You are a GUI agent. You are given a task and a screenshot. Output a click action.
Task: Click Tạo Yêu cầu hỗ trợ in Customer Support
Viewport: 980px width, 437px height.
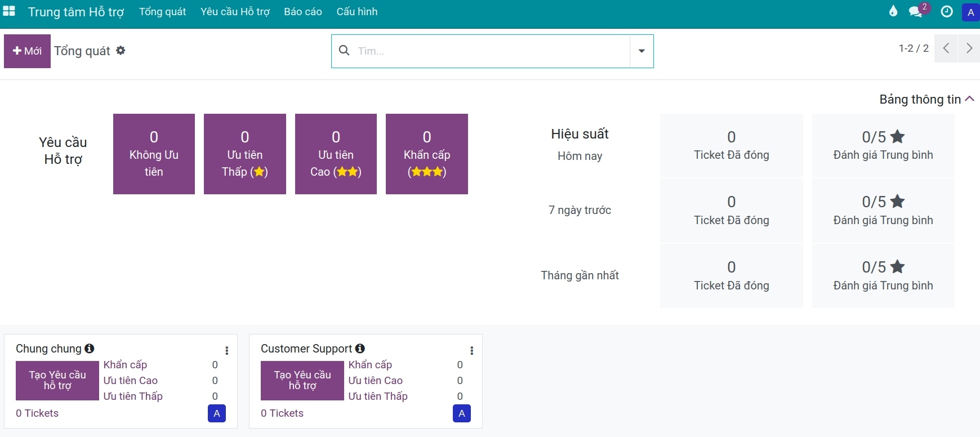pos(302,381)
